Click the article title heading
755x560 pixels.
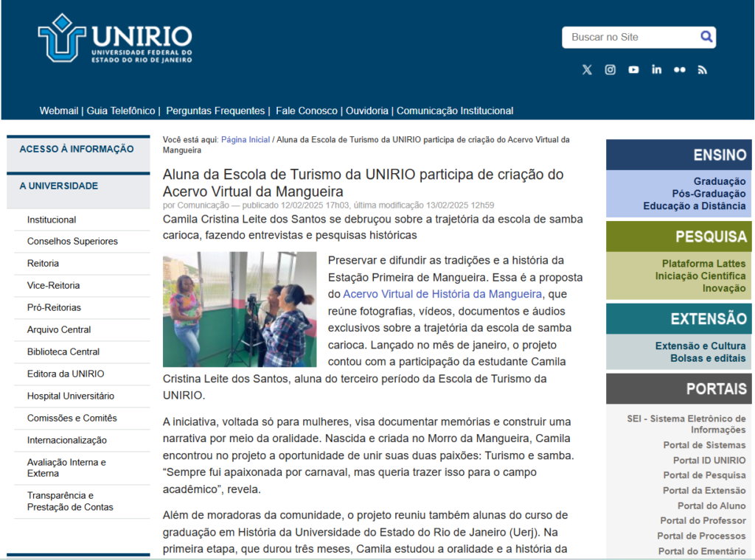[x=363, y=183]
